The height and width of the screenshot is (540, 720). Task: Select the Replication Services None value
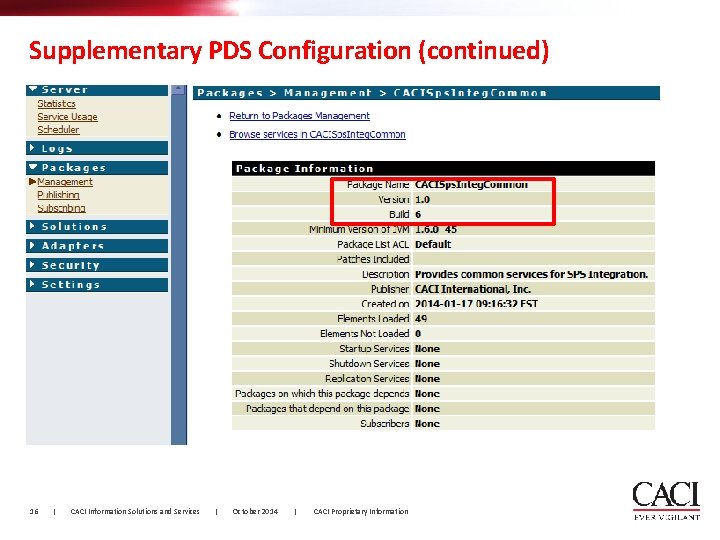(427, 379)
